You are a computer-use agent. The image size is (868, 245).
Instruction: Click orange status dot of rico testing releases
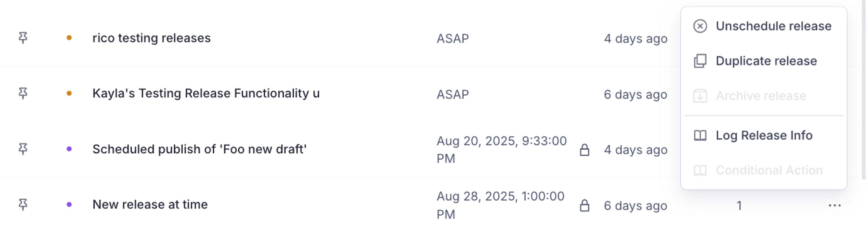click(x=69, y=38)
